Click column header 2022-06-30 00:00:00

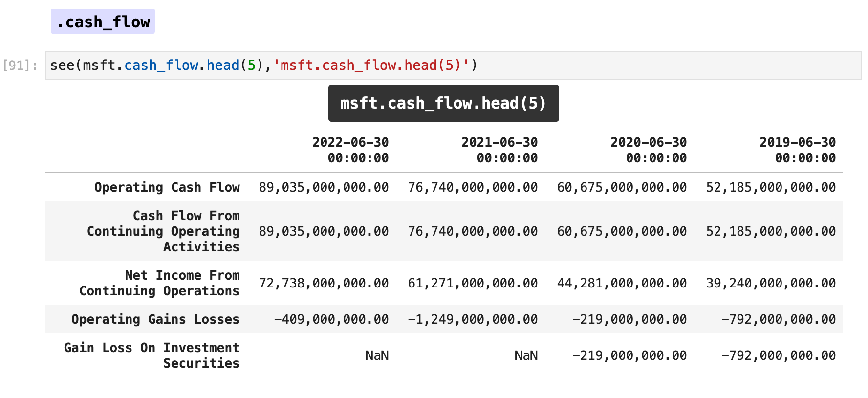pyautogui.click(x=350, y=150)
